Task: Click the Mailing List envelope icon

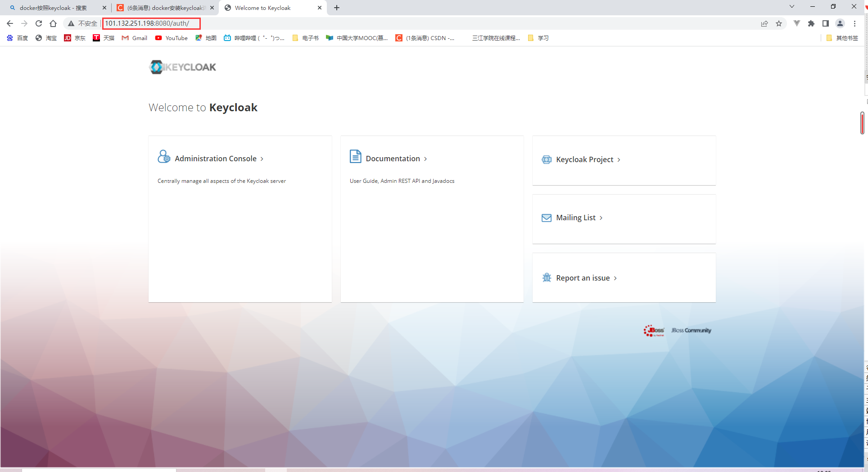Action: click(x=547, y=218)
